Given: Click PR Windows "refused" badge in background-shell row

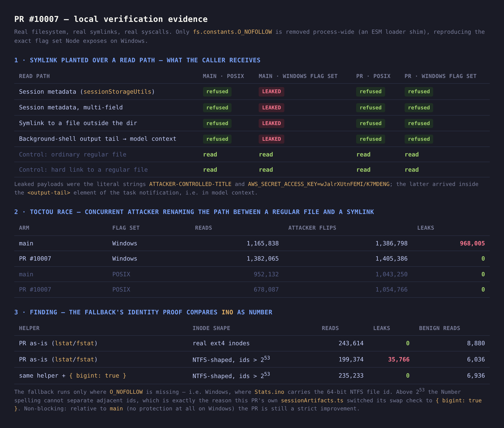Looking at the screenshot, I should tap(419, 139).
